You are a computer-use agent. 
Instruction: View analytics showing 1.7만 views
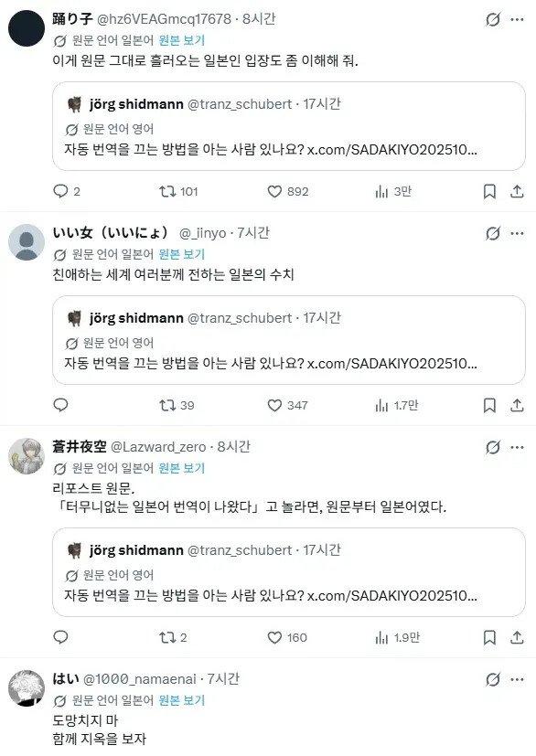[396, 406]
